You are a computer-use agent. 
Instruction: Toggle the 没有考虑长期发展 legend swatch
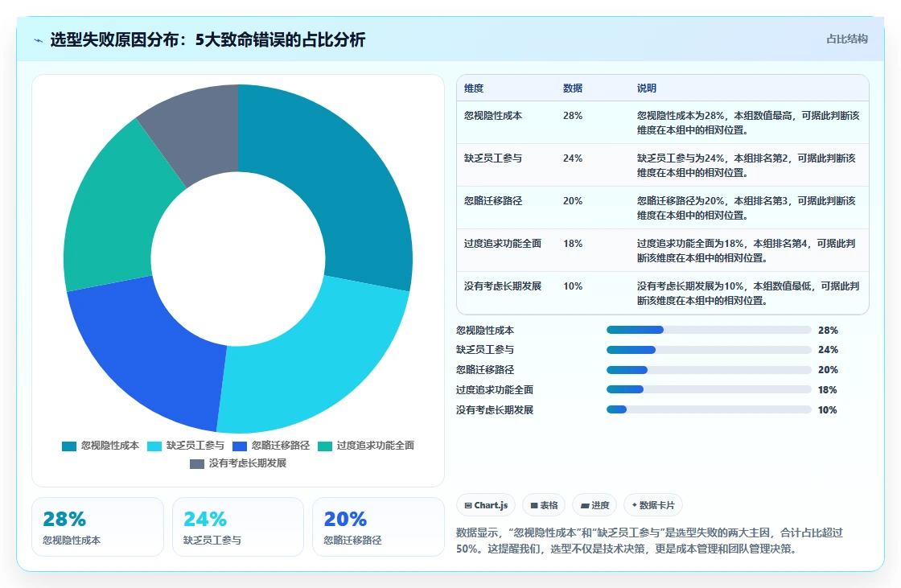click(197, 464)
